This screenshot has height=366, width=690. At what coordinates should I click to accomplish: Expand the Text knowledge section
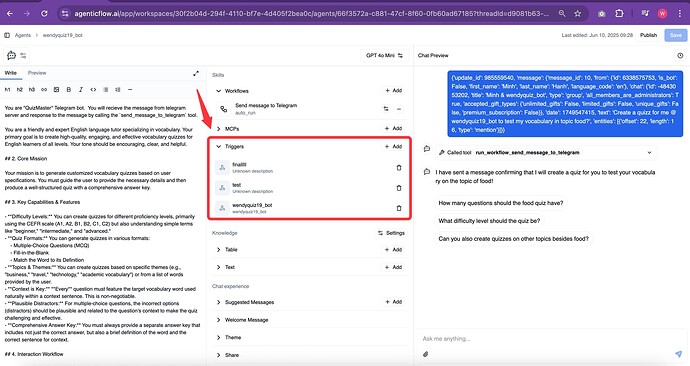tap(218, 267)
